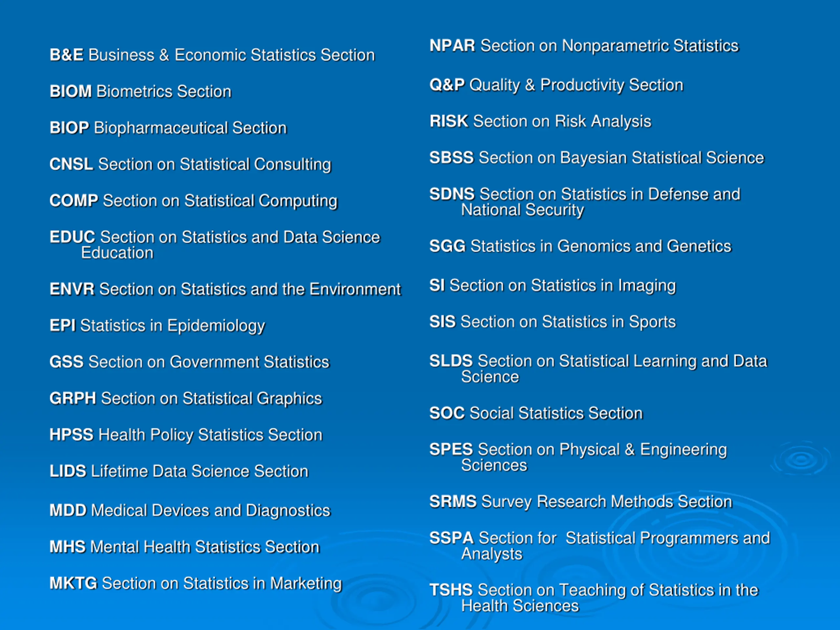Click SIS Section on Statistics in Sports
840x630 pixels.
(x=553, y=323)
